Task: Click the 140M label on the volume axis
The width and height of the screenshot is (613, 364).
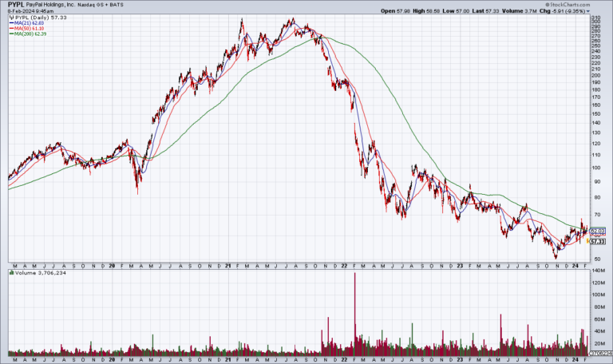Action: click(598, 271)
